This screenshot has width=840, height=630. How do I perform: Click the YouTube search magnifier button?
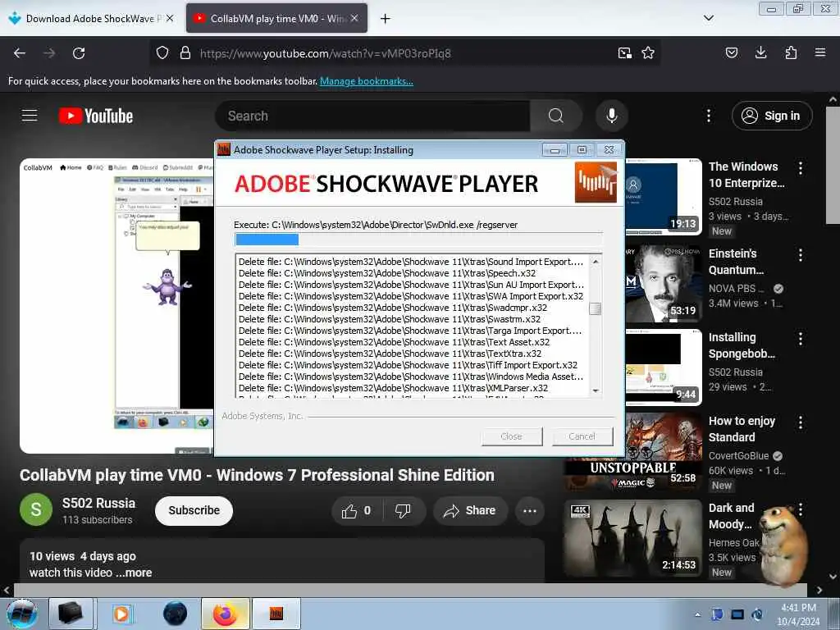[556, 116]
